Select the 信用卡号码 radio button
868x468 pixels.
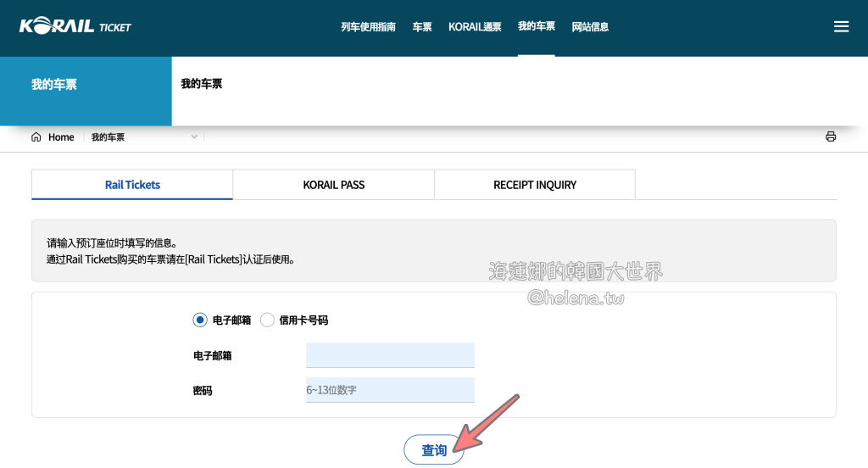pyautogui.click(x=267, y=320)
